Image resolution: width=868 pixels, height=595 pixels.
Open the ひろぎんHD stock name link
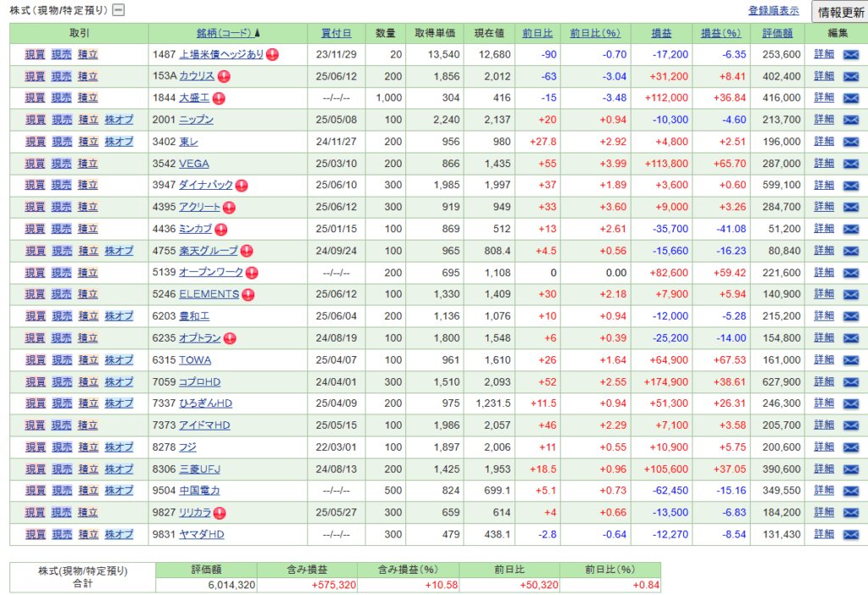pos(205,403)
